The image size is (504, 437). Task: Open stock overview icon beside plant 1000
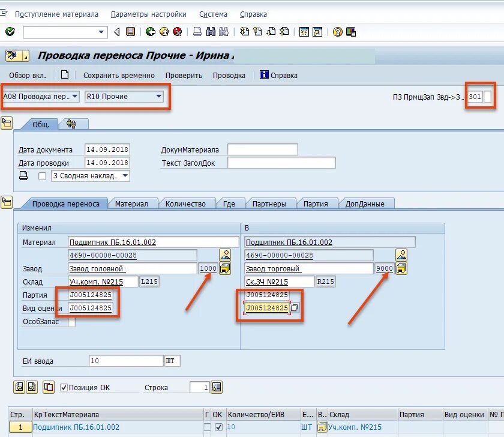click(x=226, y=268)
